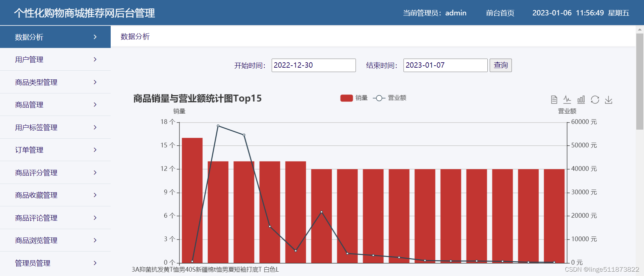Screen dimensions: 644x276
Task: Toggle 营业额 series in chart legend
Action: [390, 98]
